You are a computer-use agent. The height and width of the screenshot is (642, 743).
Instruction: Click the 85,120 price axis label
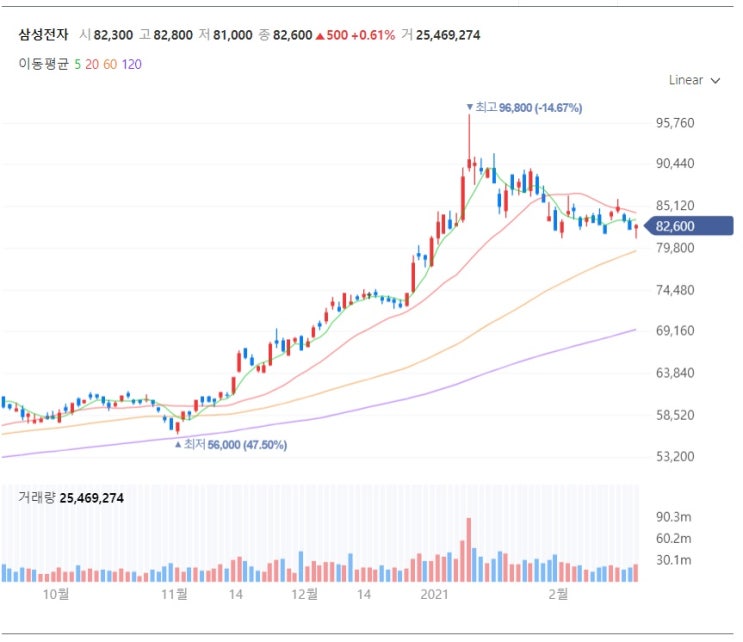(675, 206)
